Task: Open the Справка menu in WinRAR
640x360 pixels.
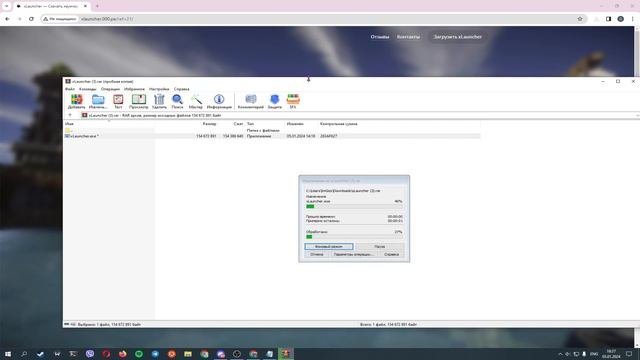Action: tap(182, 89)
